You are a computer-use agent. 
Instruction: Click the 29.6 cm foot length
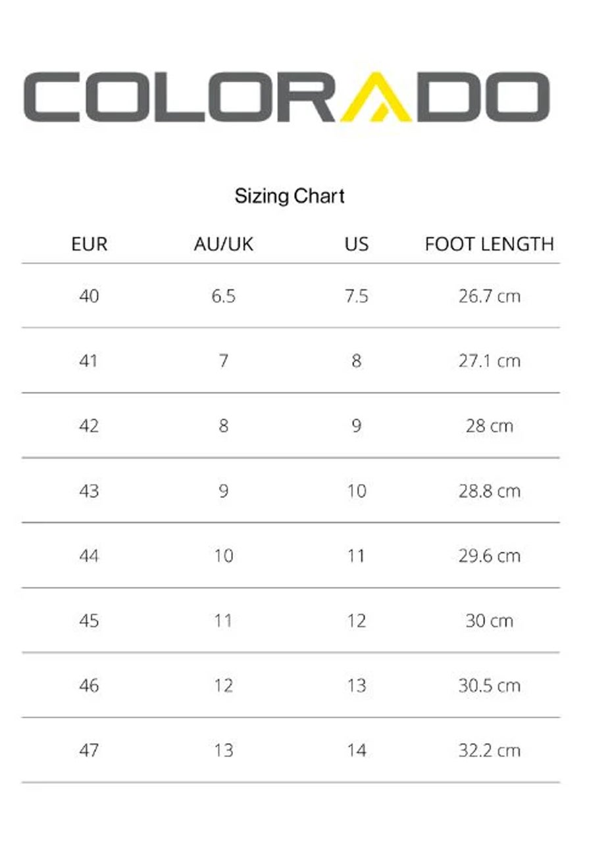coord(489,556)
